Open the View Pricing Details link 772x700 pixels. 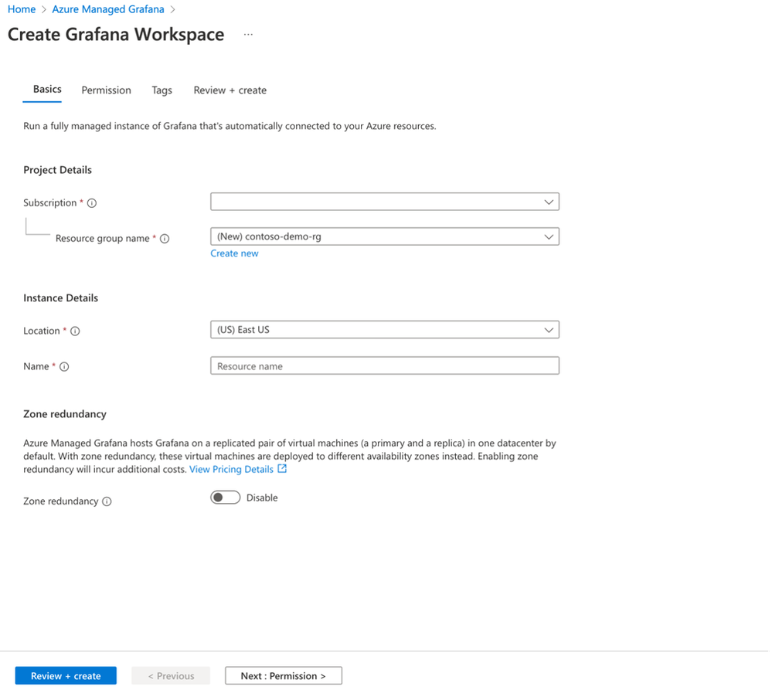pyautogui.click(x=231, y=470)
